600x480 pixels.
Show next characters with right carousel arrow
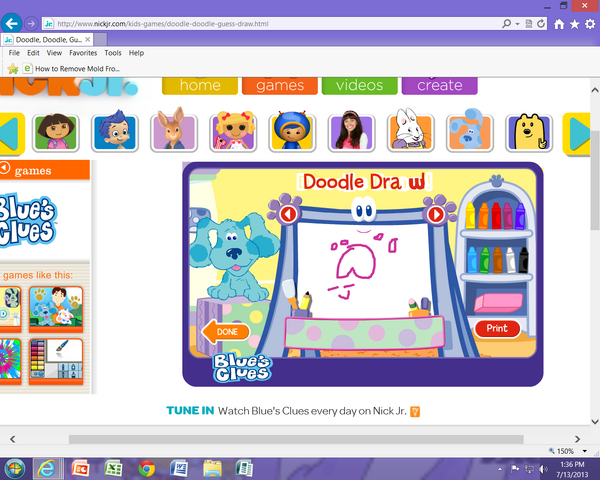click(x=577, y=134)
